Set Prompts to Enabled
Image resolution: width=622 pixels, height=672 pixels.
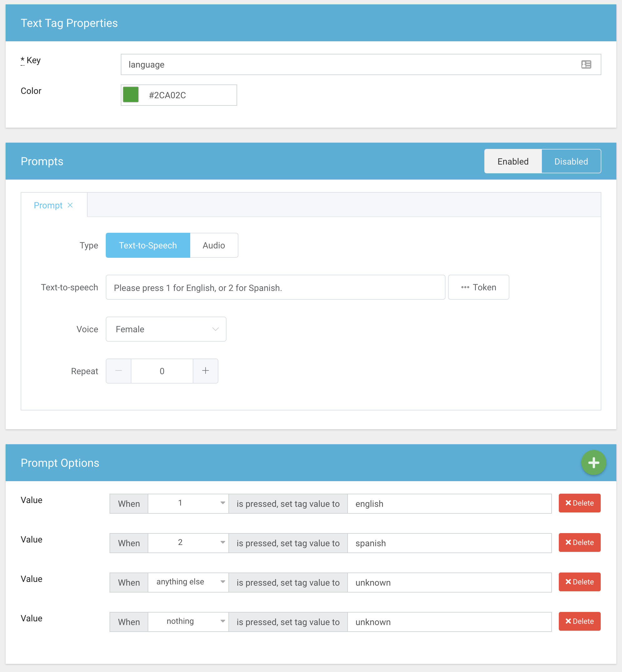(512, 161)
